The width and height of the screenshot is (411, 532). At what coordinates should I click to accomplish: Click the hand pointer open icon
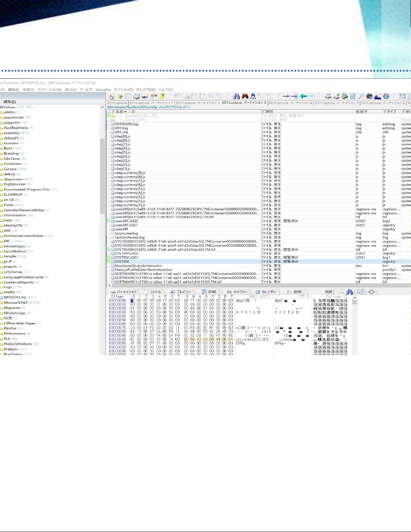pyautogui.click(x=112, y=96)
